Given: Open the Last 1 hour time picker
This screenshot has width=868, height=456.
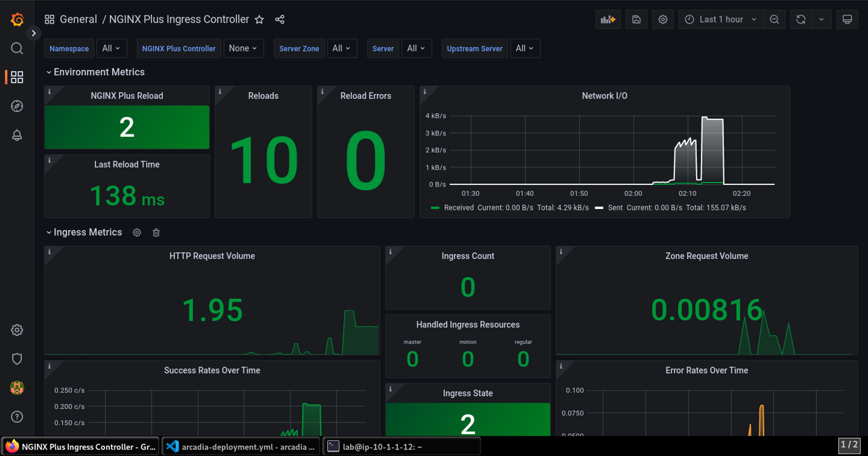Looking at the screenshot, I should click(x=721, y=20).
